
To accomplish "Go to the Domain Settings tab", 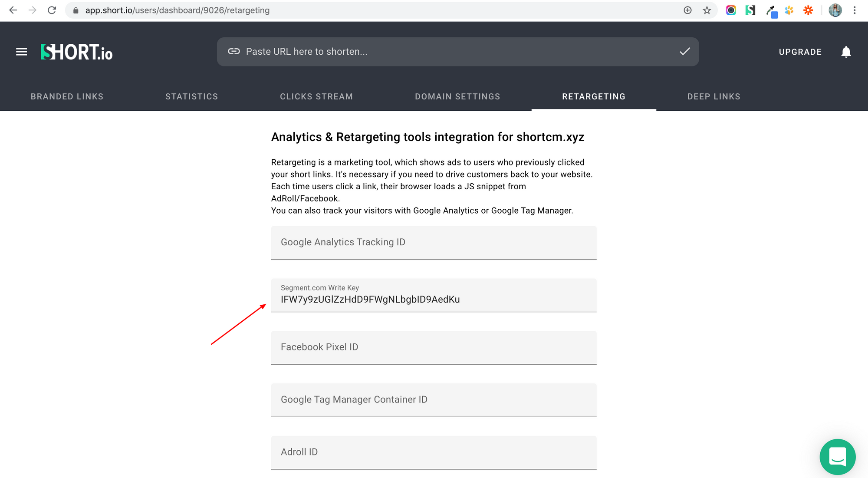I will pos(457,96).
